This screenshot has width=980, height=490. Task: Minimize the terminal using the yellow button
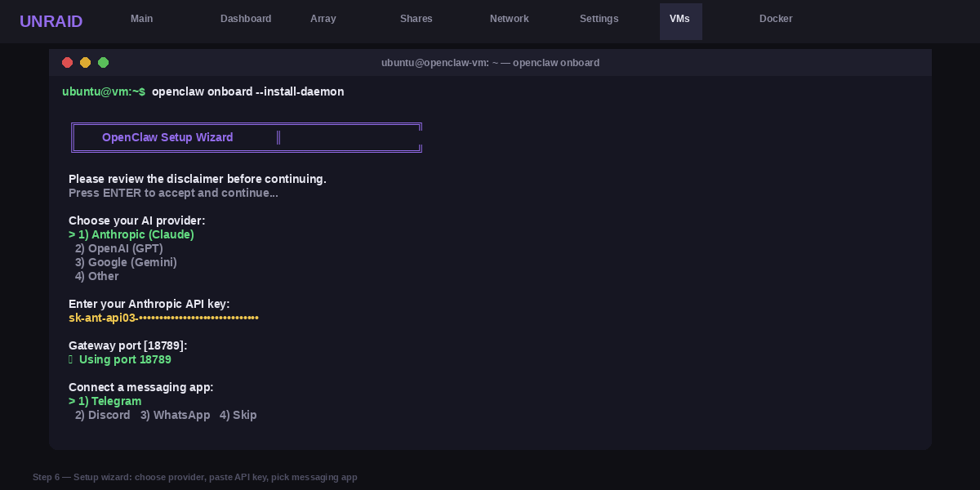point(85,63)
